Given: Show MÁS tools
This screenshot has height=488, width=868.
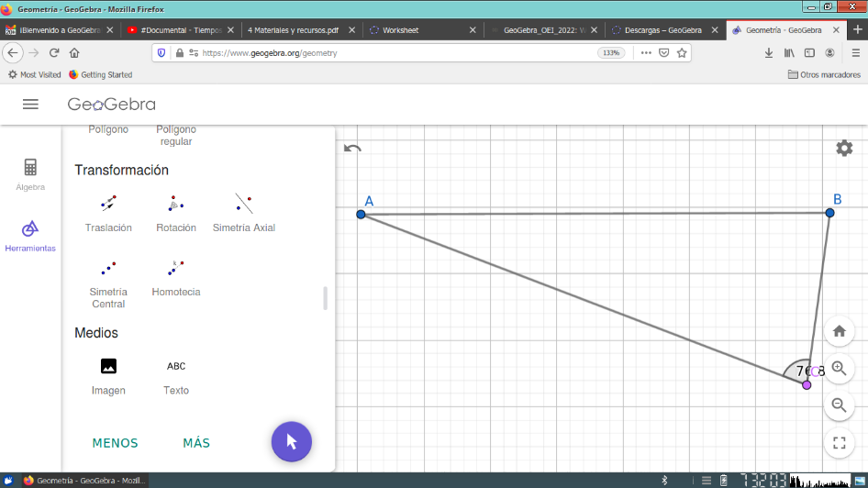Looking at the screenshot, I should coord(196,443).
